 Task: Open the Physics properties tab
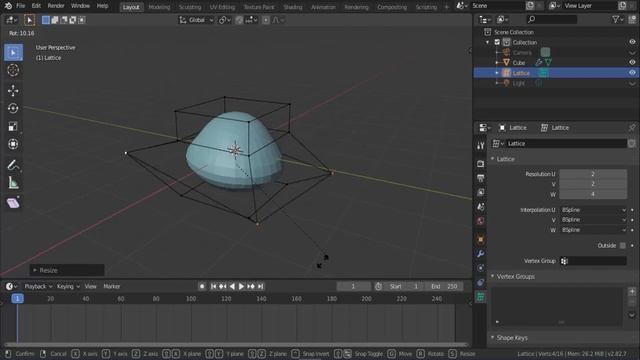point(480,268)
